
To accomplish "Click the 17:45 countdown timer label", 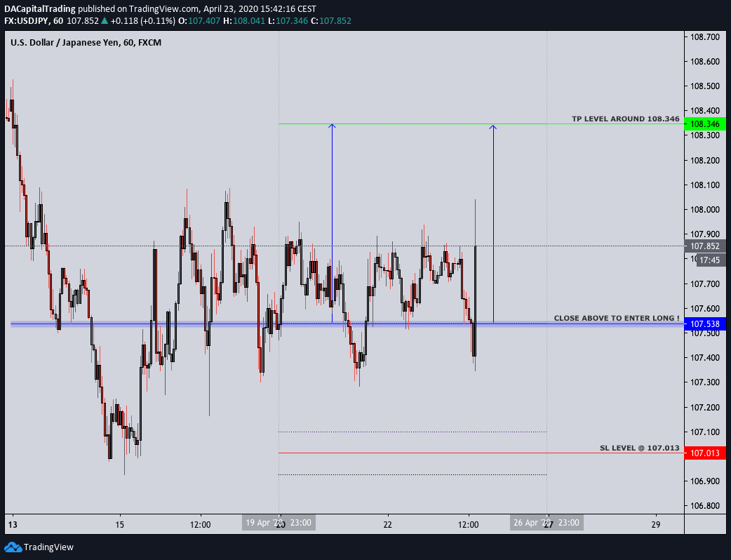I will coord(710,260).
